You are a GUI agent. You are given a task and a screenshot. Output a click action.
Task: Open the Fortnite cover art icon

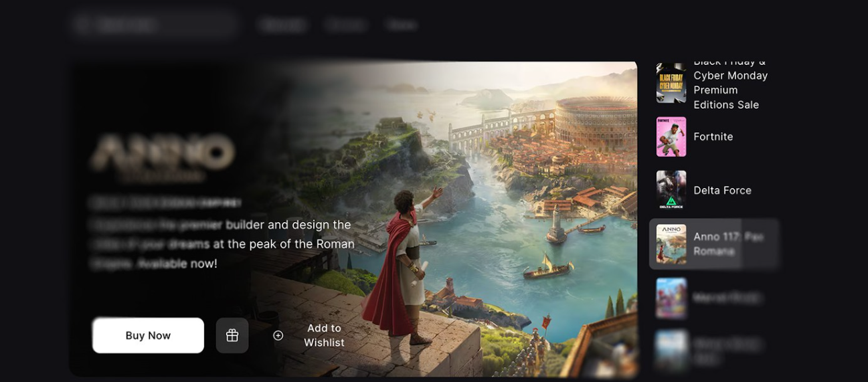coord(671,136)
